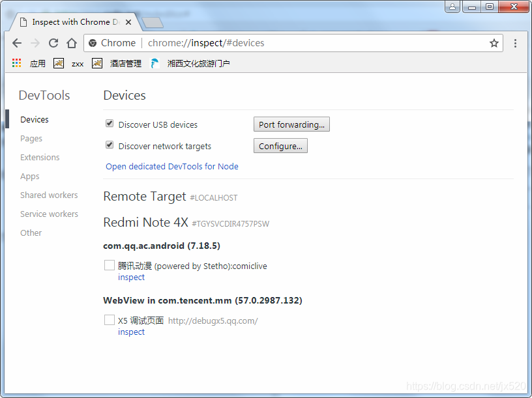The height and width of the screenshot is (398, 532).
Task: Open the browser home page icon
Action: point(72,43)
